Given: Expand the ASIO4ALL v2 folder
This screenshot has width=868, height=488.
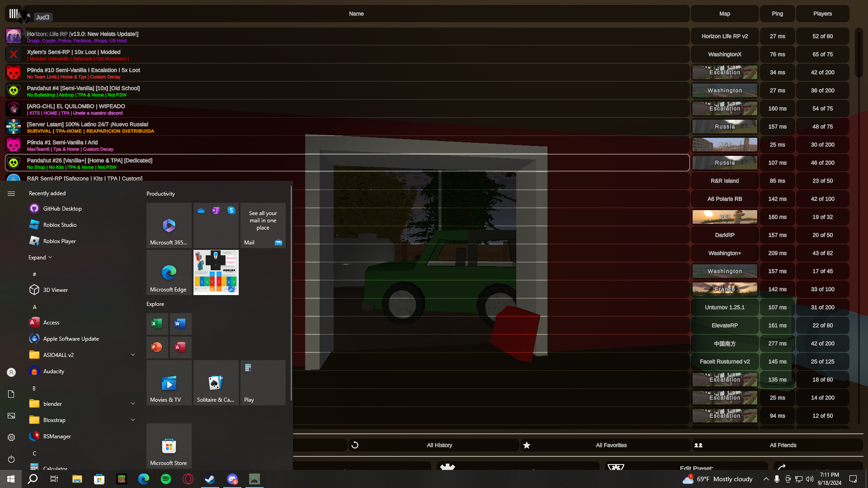Looking at the screenshot, I should point(133,355).
